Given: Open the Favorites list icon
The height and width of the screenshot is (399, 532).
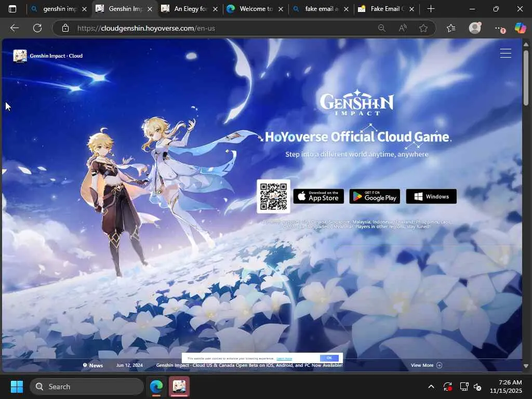Looking at the screenshot, I should point(451,28).
